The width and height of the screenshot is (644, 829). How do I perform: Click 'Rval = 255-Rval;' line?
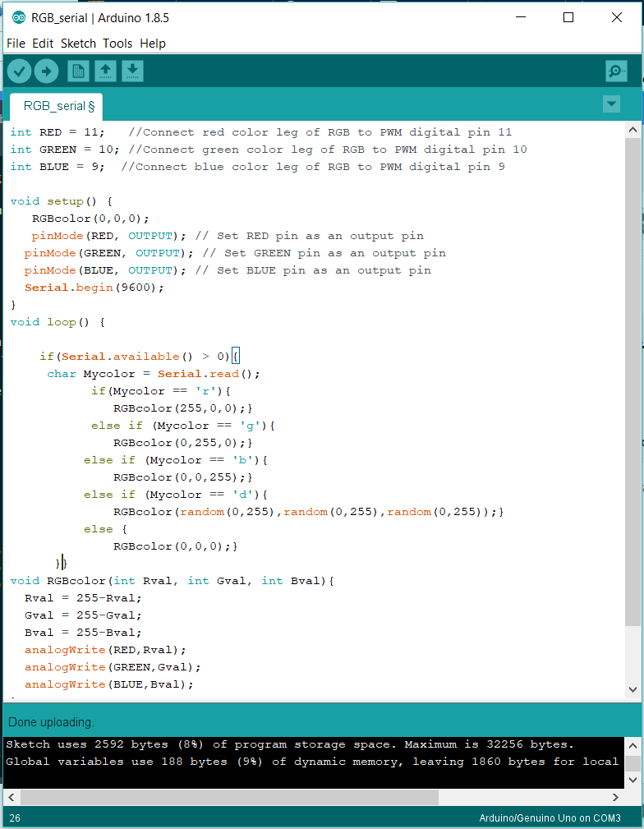click(83, 598)
